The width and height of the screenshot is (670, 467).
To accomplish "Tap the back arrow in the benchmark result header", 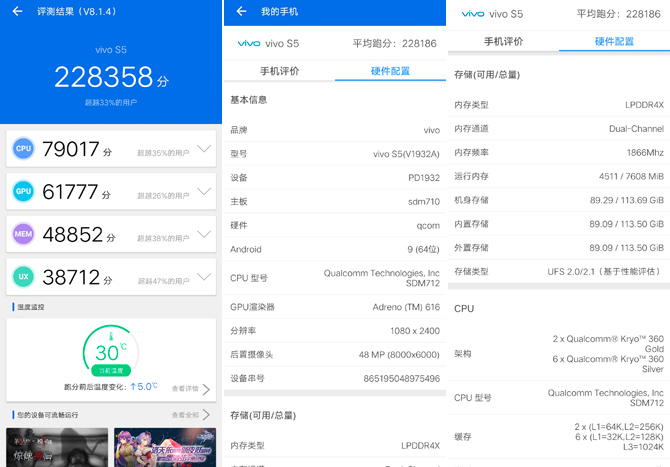I will coord(18,11).
